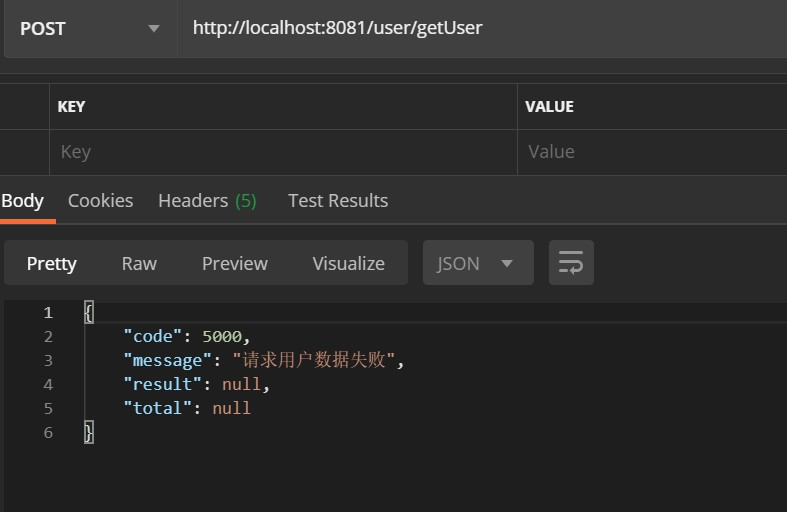Image resolution: width=787 pixels, height=512 pixels.
Task: Click the closing brace on line 6
Action: (x=89, y=432)
